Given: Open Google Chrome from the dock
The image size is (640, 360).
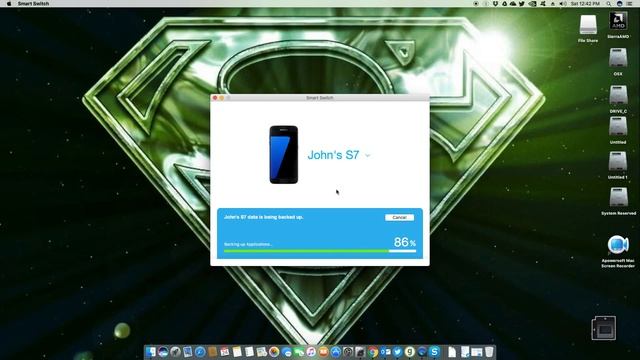Looking at the screenshot, I should pos(373,351).
